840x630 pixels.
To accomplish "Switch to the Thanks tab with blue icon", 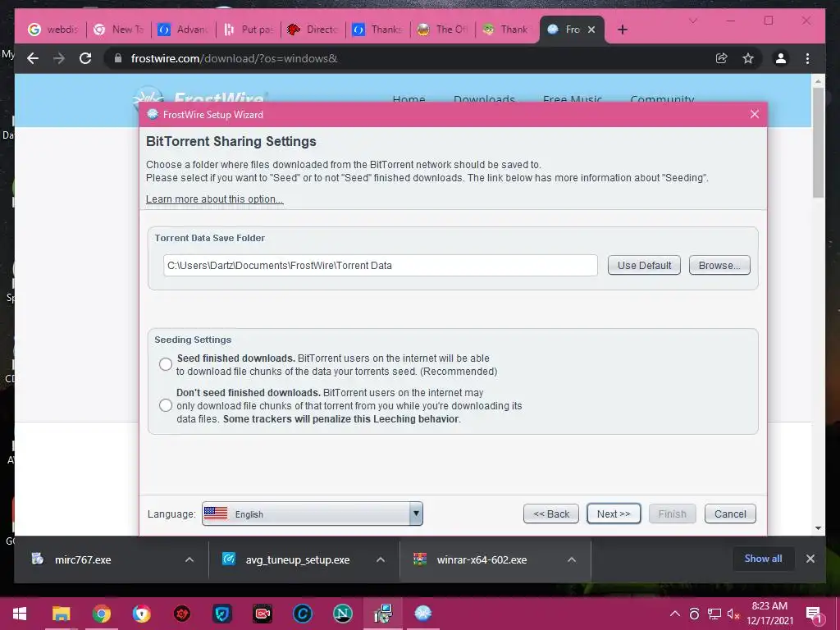I will (x=378, y=30).
